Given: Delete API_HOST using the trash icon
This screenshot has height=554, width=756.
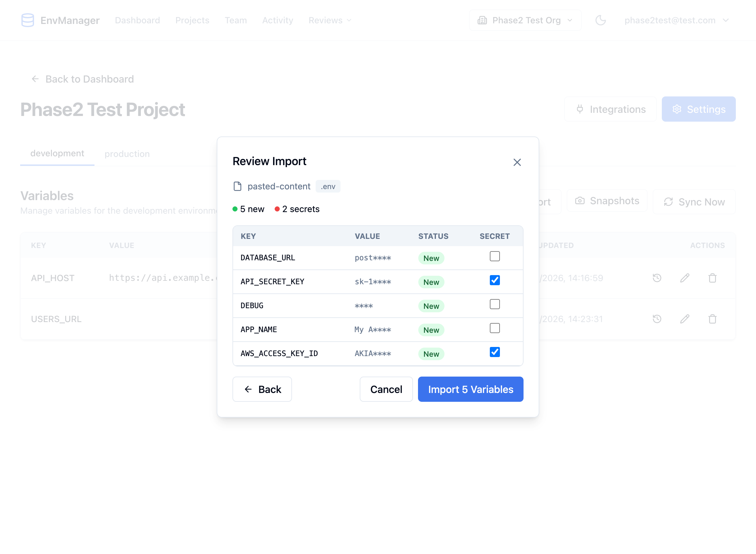Looking at the screenshot, I should click(x=713, y=278).
